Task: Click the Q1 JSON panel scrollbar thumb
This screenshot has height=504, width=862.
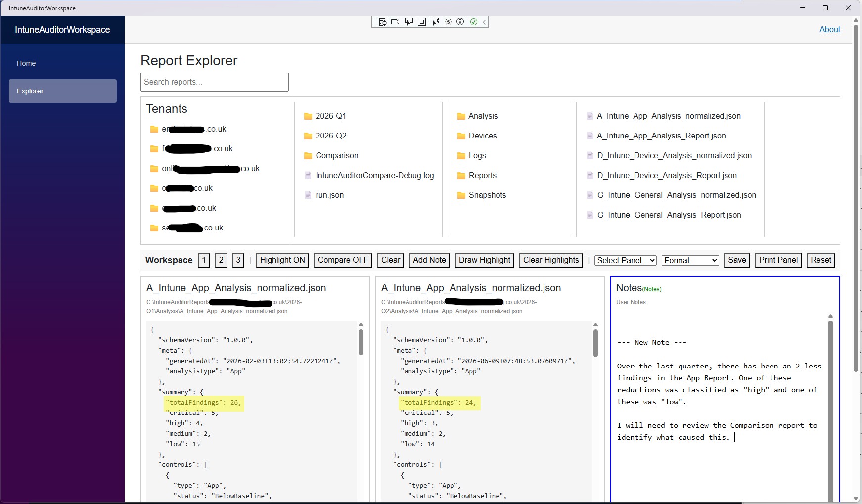Action: point(361,342)
